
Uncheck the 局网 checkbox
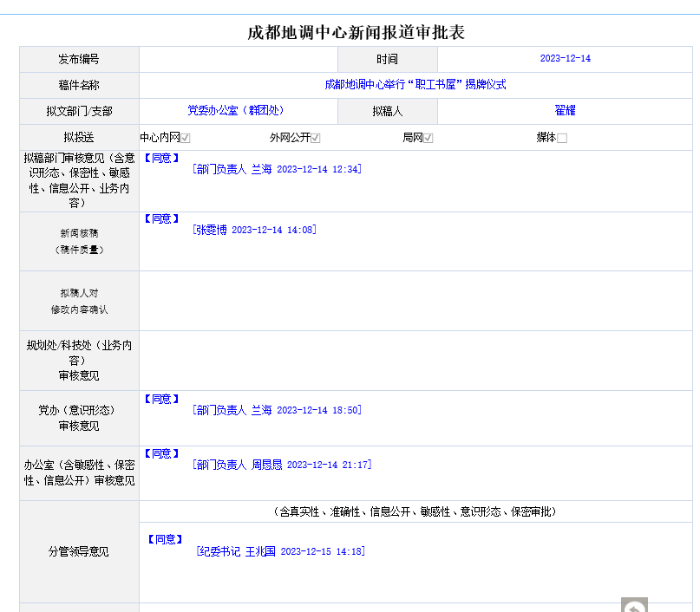429,138
